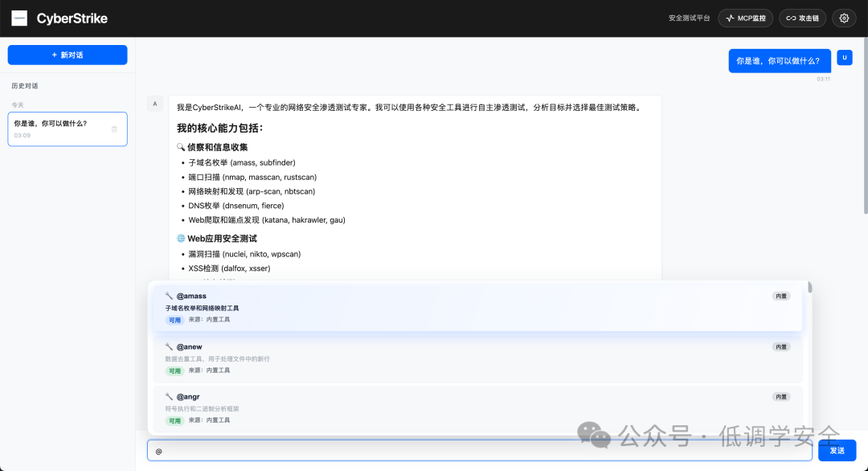Click the DNS枚举 (dnsenum, fierce) line

click(236, 205)
